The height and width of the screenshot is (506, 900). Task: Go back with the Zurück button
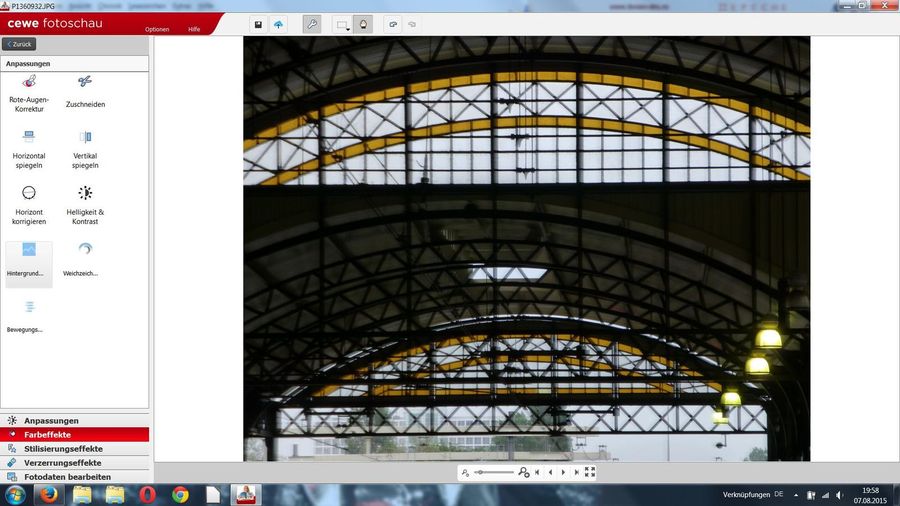19,44
